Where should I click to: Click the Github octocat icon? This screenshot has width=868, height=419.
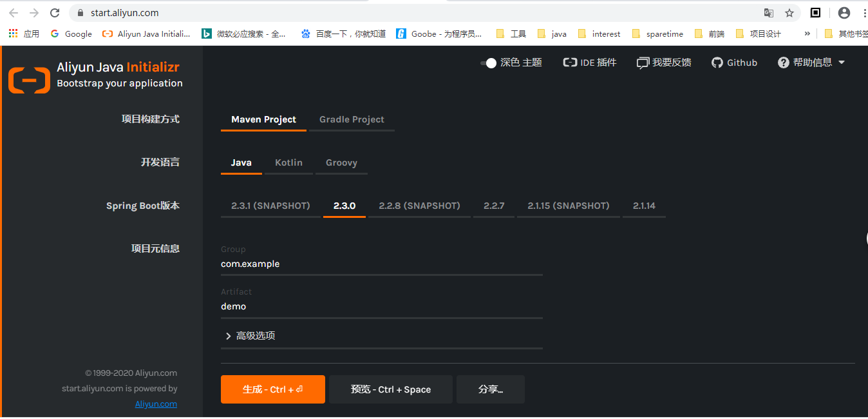tap(717, 63)
